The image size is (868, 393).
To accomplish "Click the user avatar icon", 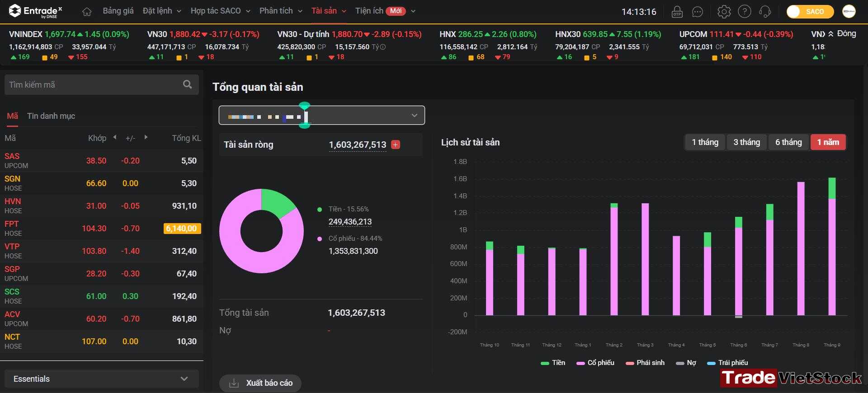I will [x=849, y=12].
